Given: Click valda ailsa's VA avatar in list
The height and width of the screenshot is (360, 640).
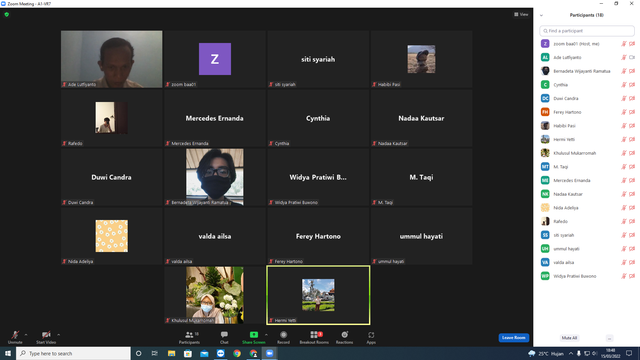Looking at the screenshot, I should pos(545,262).
